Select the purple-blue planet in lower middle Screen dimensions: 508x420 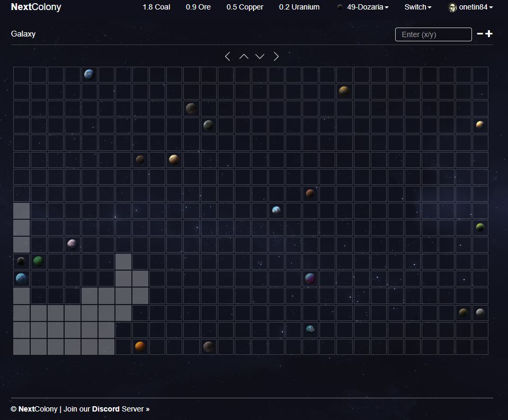(310, 278)
